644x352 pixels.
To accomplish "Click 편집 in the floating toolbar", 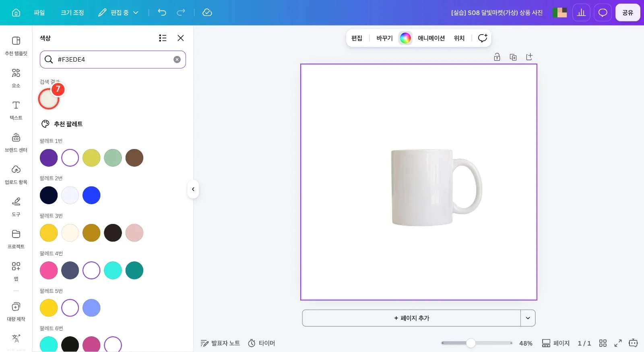I will pyautogui.click(x=357, y=38).
